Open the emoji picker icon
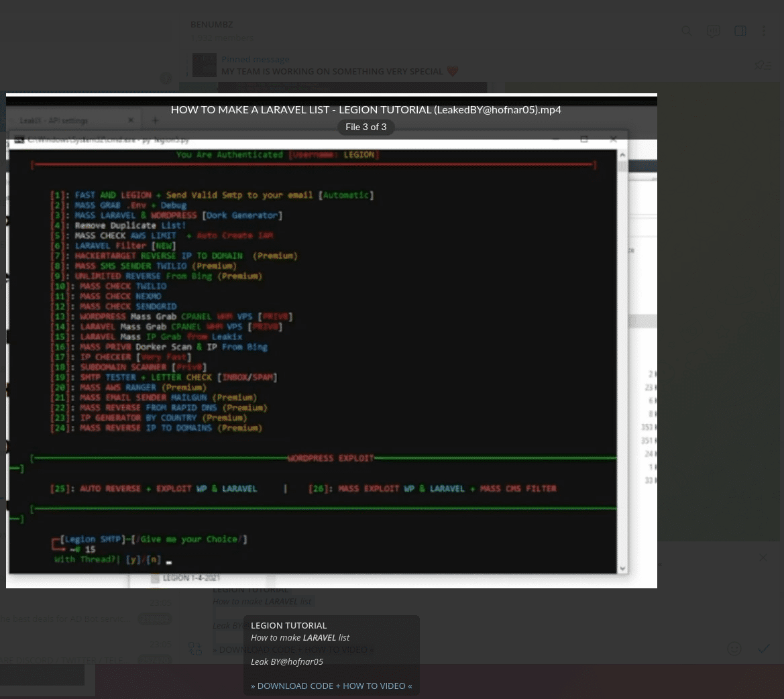The width and height of the screenshot is (784, 699). tap(734, 649)
